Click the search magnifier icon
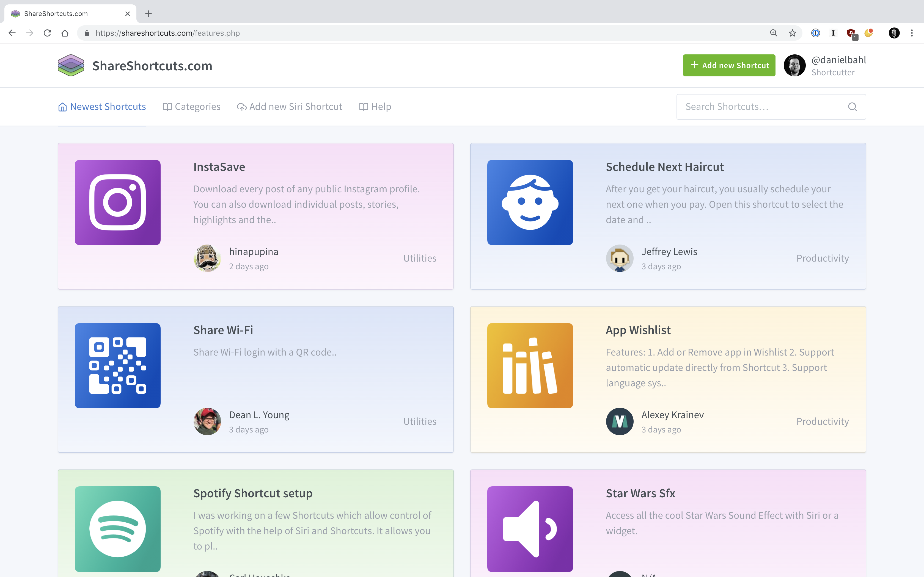 point(853,107)
